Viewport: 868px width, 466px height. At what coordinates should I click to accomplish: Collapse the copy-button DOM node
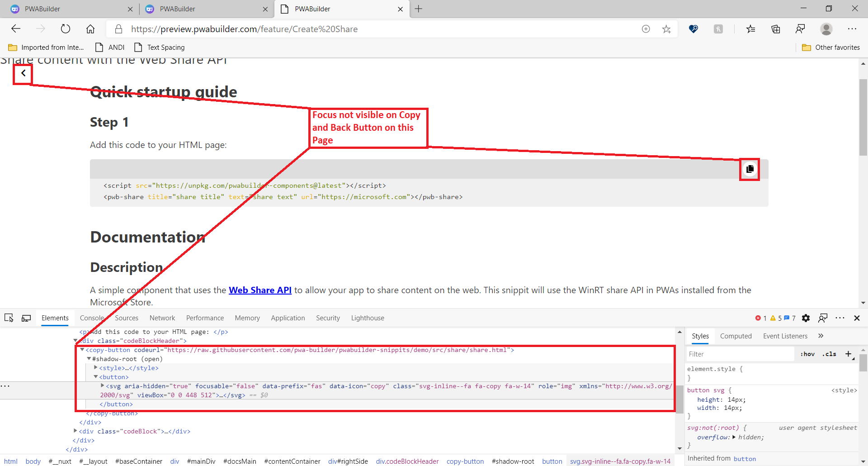coord(82,349)
